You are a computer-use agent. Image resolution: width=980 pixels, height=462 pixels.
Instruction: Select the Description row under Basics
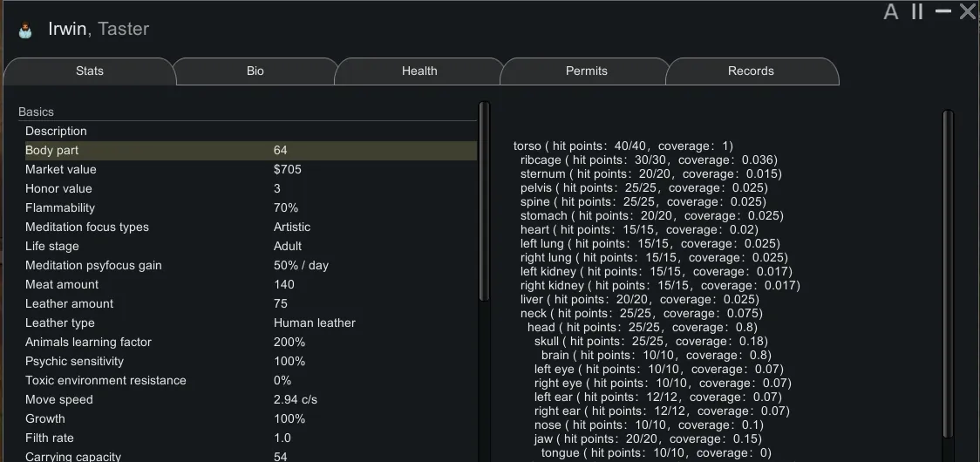click(249, 132)
